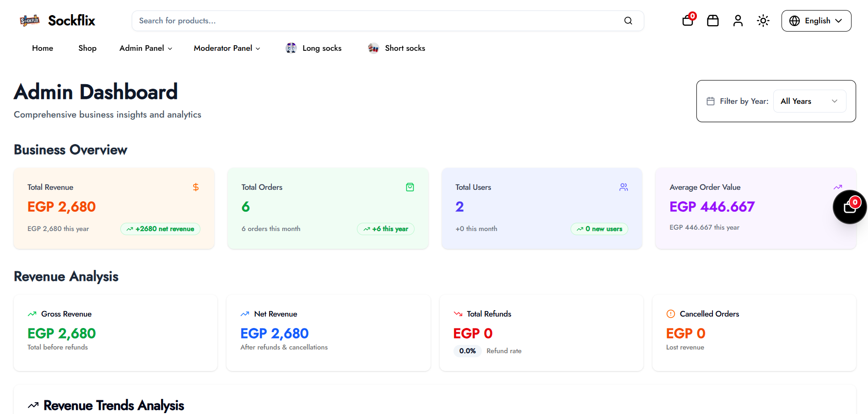Click the Total Refunds downtrend icon

[x=458, y=314]
